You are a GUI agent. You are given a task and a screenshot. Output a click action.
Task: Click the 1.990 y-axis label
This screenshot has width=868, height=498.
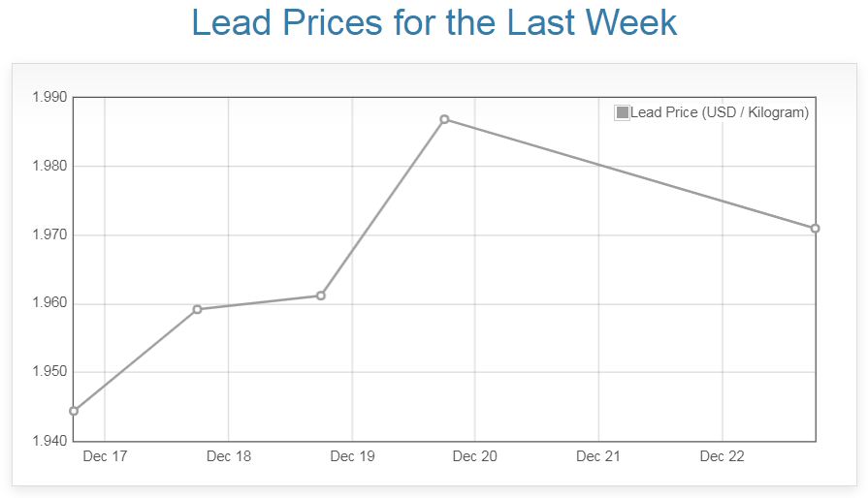(x=49, y=97)
